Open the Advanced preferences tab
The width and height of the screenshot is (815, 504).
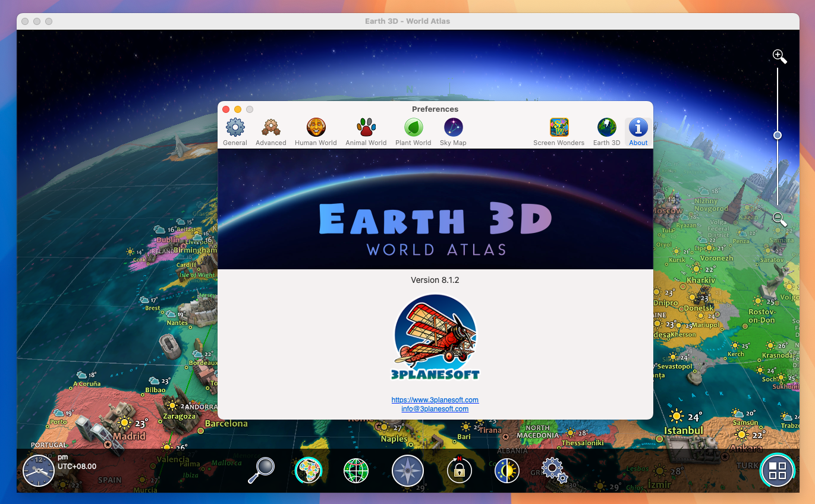click(270, 131)
